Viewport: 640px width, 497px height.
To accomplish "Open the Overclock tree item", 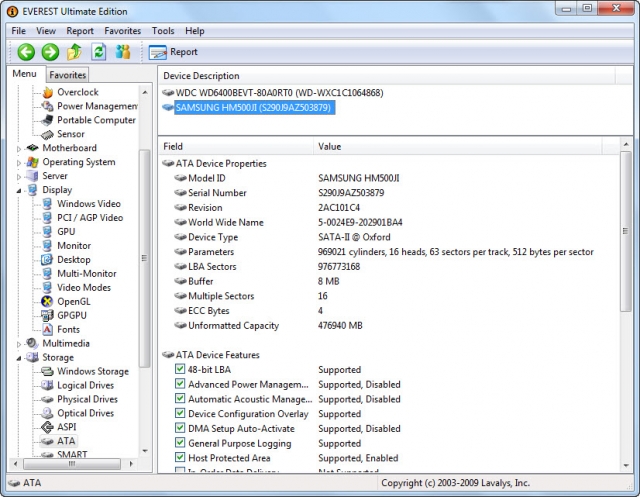I will point(78,92).
